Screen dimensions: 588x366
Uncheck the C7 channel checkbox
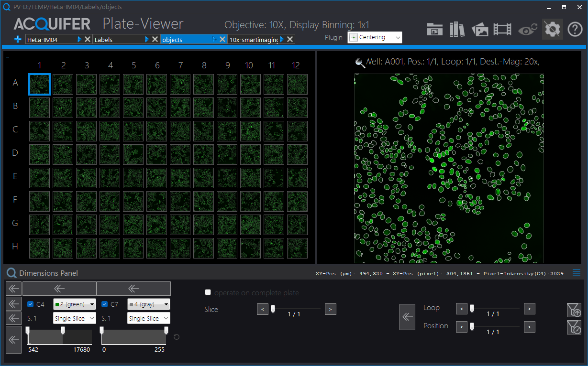coord(105,304)
